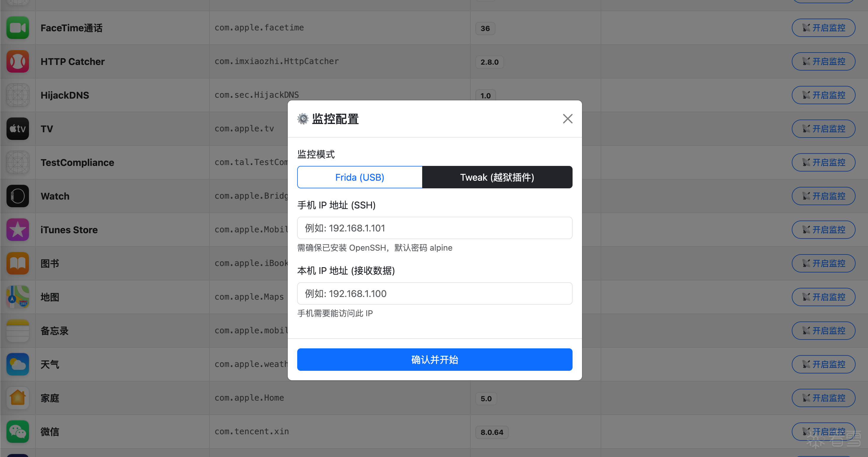Click the FaceTime通话 app icon
Viewport: 868px width, 457px height.
coord(17,28)
